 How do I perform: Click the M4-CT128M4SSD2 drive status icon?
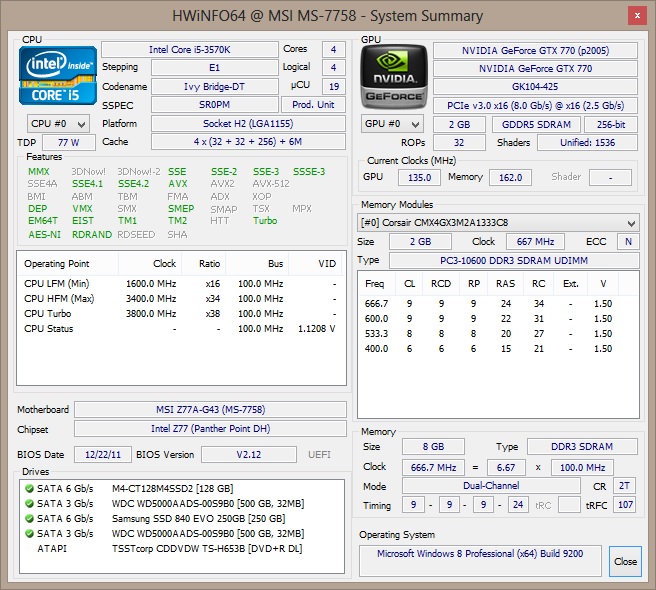[x=29, y=488]
